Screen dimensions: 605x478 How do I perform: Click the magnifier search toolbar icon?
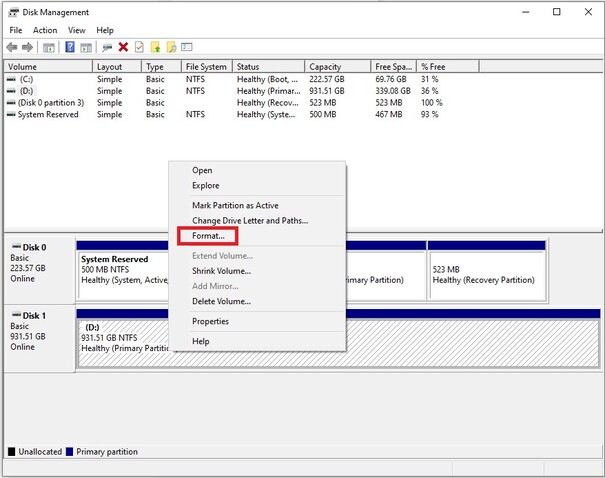[172, 47]
